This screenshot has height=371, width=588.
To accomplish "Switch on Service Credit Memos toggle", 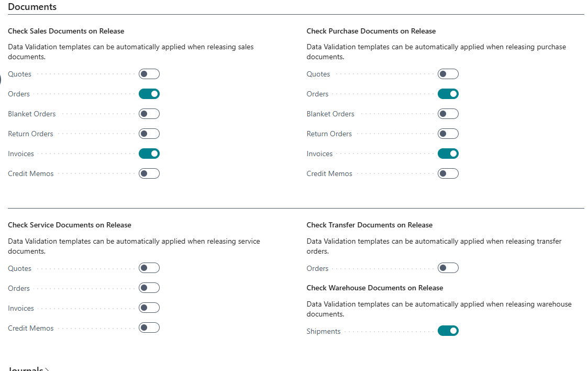I will coord(149,328).
